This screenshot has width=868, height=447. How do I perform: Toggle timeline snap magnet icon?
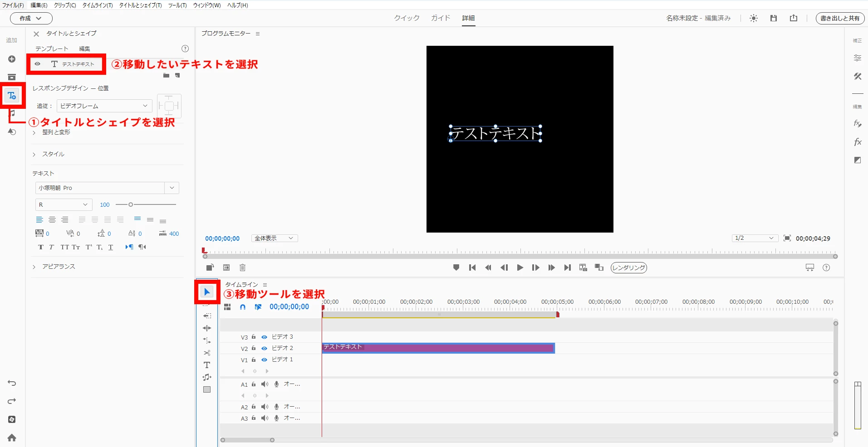click(x=243, y=307)
